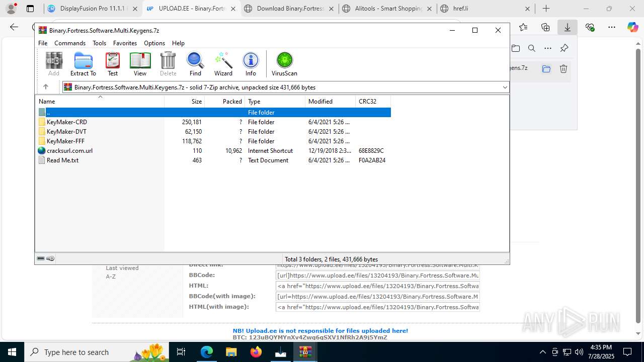Click the Test archive icon
644x362 pixels.
113,64
